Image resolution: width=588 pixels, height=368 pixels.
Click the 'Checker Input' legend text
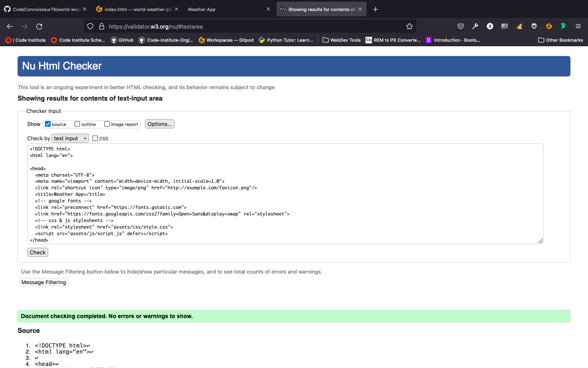[44, 111]
